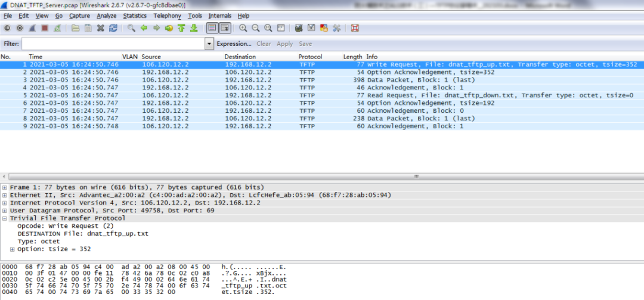Click the Clear filter button
Viewport: 644px width, 300px height.
click(x=264, y=44)
